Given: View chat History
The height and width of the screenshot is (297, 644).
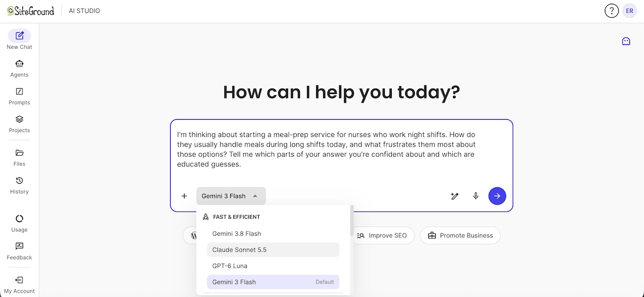Looking at the screenshot, I should [19, 185].
